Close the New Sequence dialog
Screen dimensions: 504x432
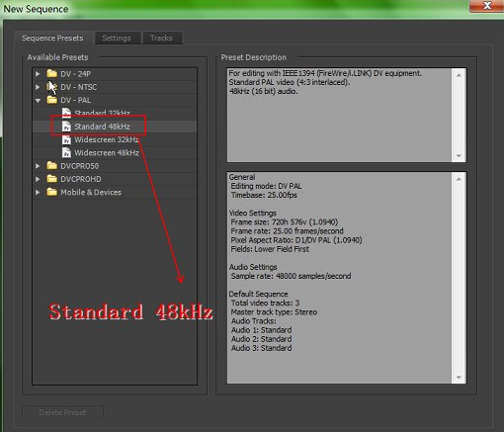[487, 6]
